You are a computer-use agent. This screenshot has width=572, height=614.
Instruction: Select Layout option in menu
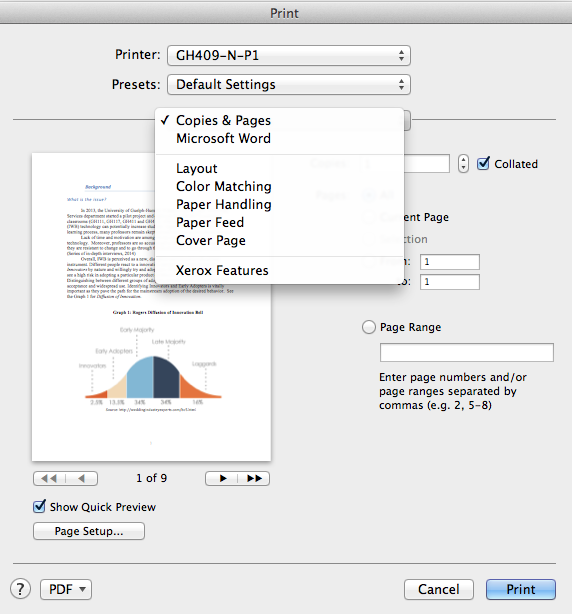[280, 168]
